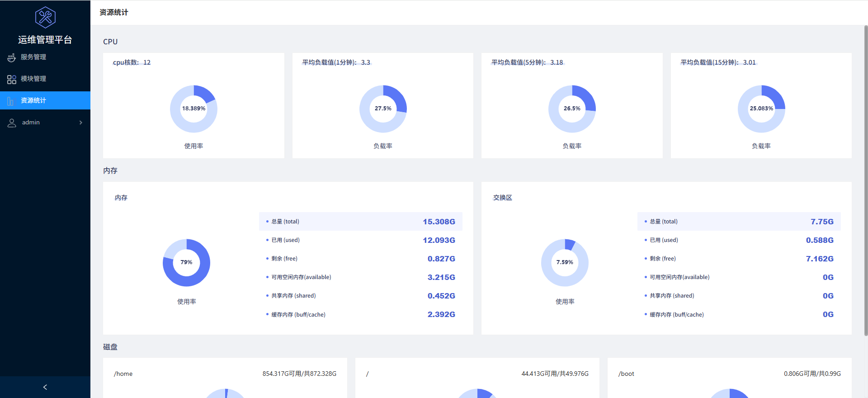Image resolution: width=868 pixels, height=398 pixels.
Task: Click the 运维管理平台 title
Action: click(x=45, y=40)
